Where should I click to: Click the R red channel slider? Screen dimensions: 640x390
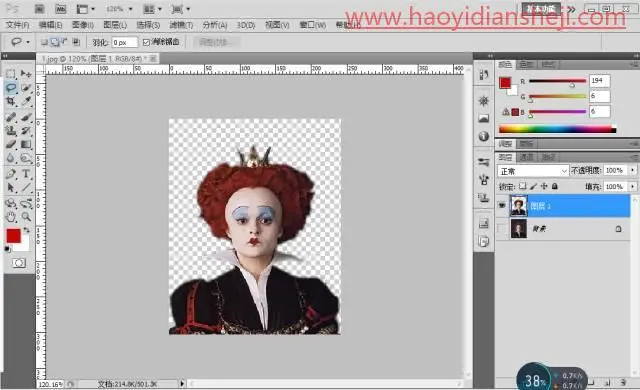558,81
